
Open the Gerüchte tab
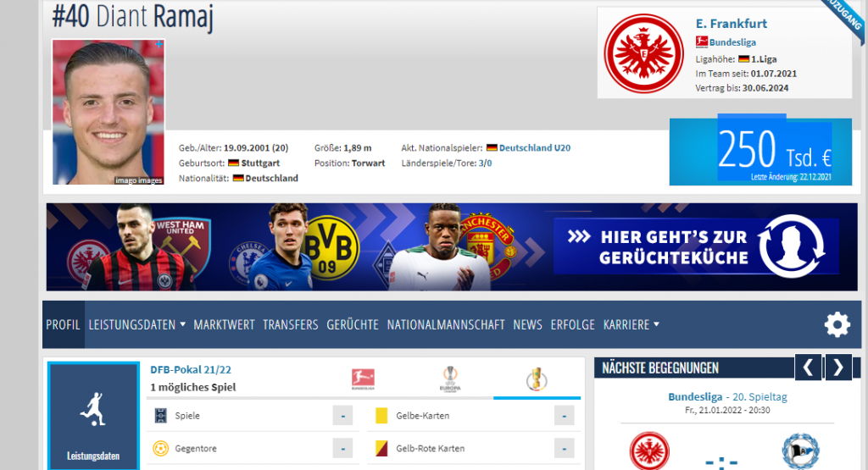tap(353, 324)
